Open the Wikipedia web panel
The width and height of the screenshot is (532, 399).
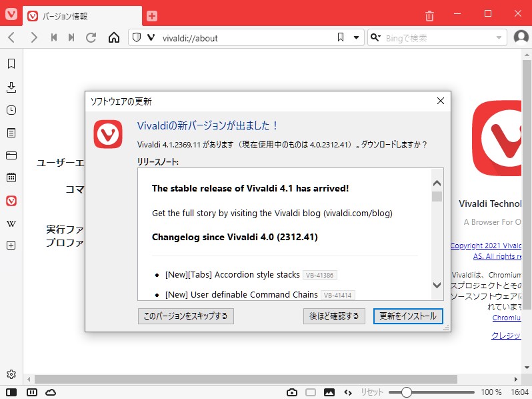tap(11, 224)
